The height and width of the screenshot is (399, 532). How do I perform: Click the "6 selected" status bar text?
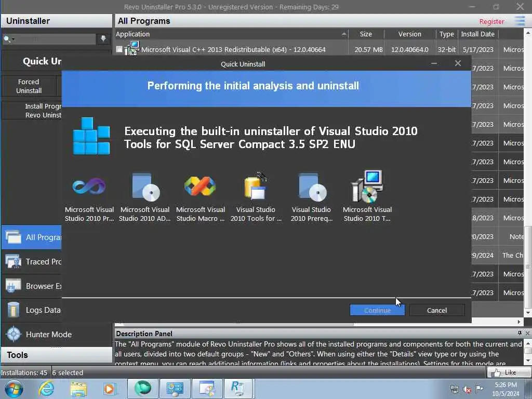pos(68,373)
